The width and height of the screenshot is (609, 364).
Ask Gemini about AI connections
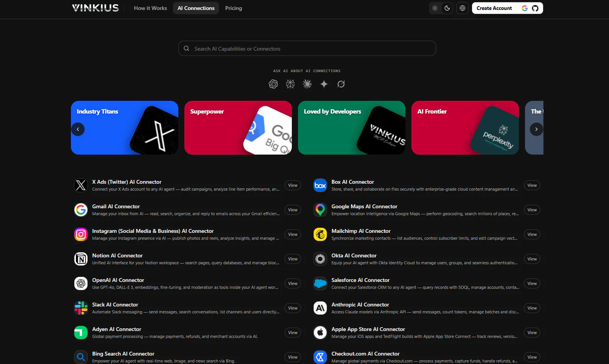click(x=324, y=84)
